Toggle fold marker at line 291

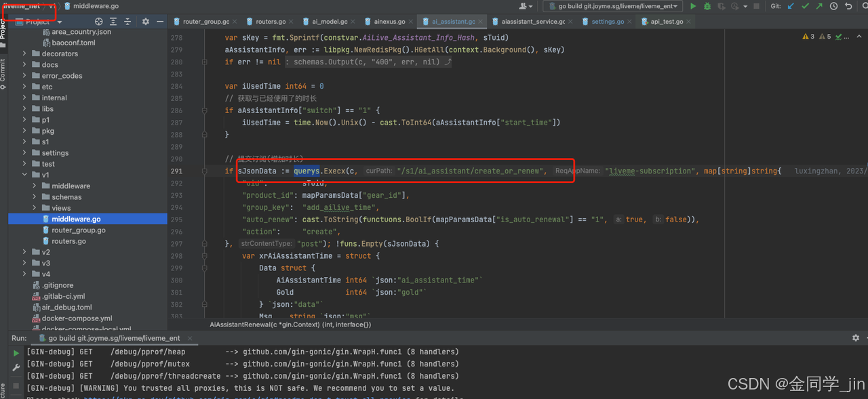pos(205,171)
